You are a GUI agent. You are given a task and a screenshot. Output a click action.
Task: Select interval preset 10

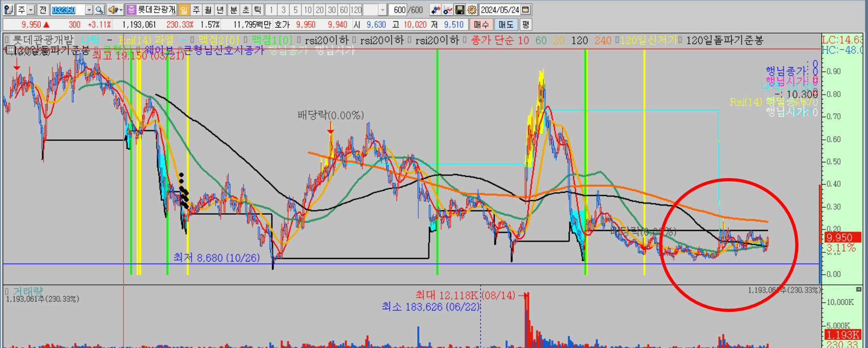coord(307,10)
